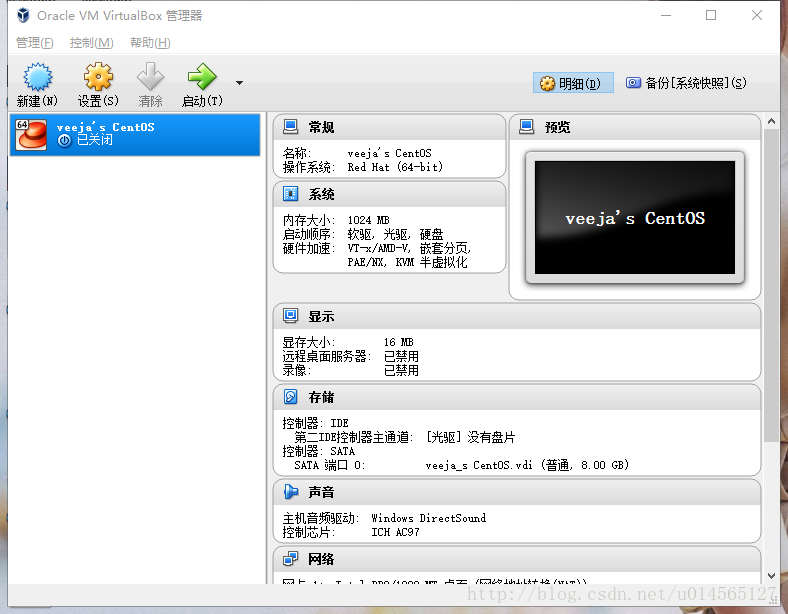
Task: Click the Audio (声音) speaker icon
Action: tap(290, 491)
